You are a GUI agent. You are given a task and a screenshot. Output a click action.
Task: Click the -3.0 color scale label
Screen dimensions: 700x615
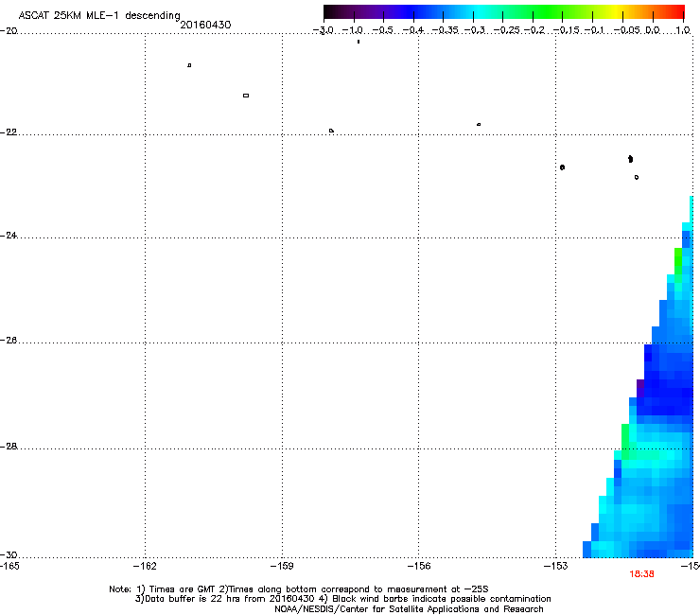[x=324, y=30]
